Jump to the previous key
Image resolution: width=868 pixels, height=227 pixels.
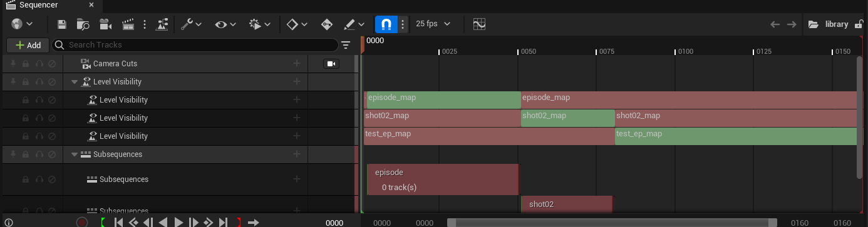[x=133, y=222]
